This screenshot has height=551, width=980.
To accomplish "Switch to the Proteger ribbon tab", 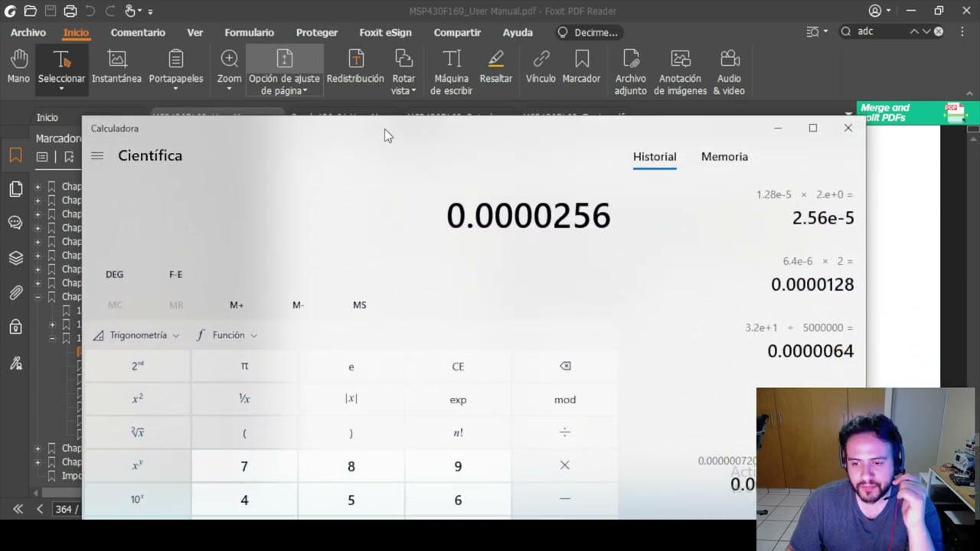I will click(x=317, y=32).
